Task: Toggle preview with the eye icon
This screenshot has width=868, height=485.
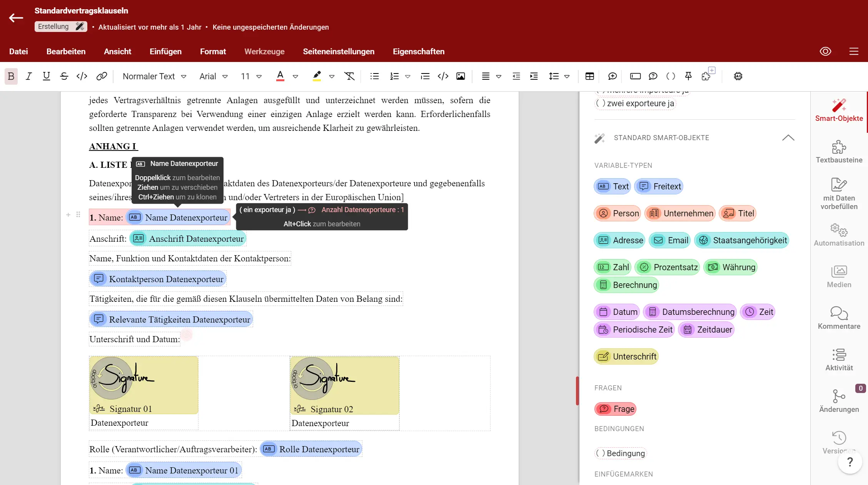Action: point(825,51)
